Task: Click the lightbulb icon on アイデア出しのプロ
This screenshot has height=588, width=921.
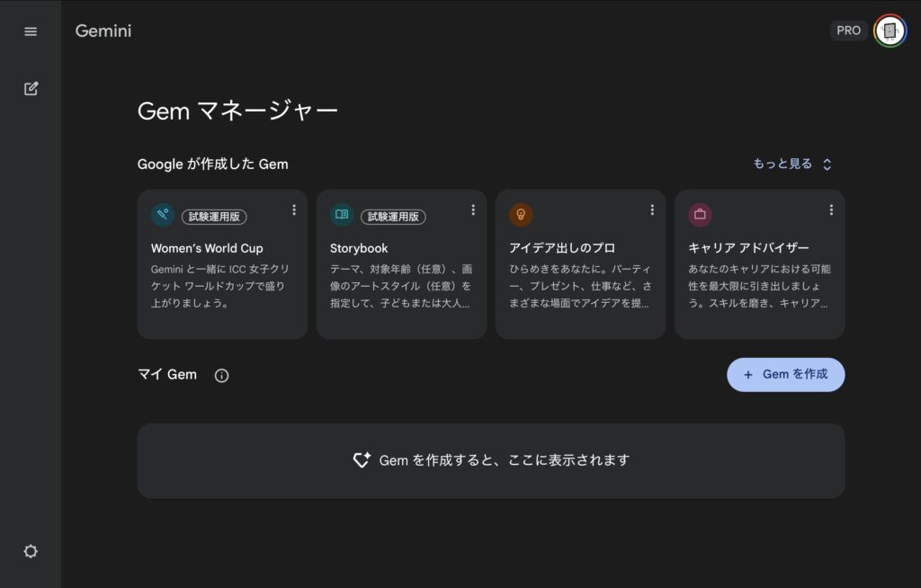Action: pyautogui.click(x=521, y=215)
